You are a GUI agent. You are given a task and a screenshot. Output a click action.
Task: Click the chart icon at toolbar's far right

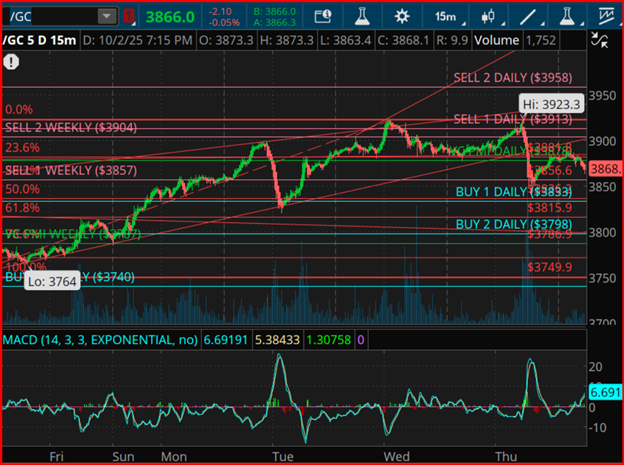pos(606,17)
